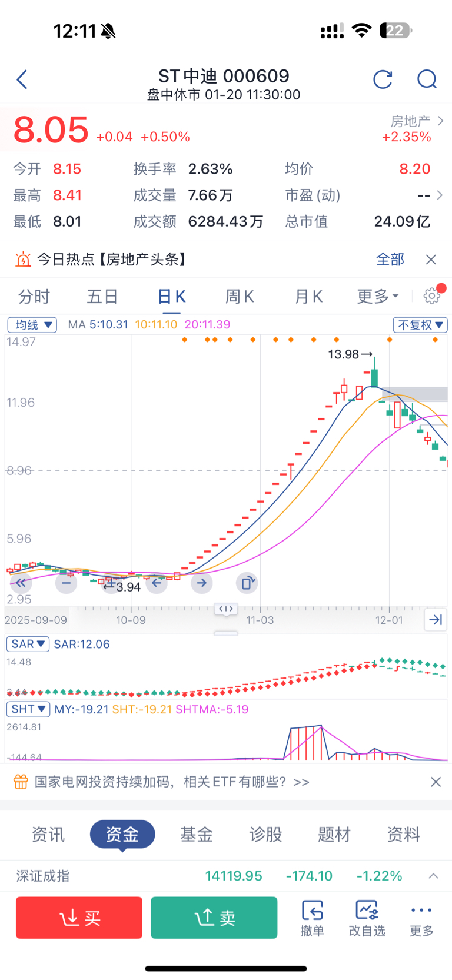Tap the ST中迪 000609 title

point(224,76)
